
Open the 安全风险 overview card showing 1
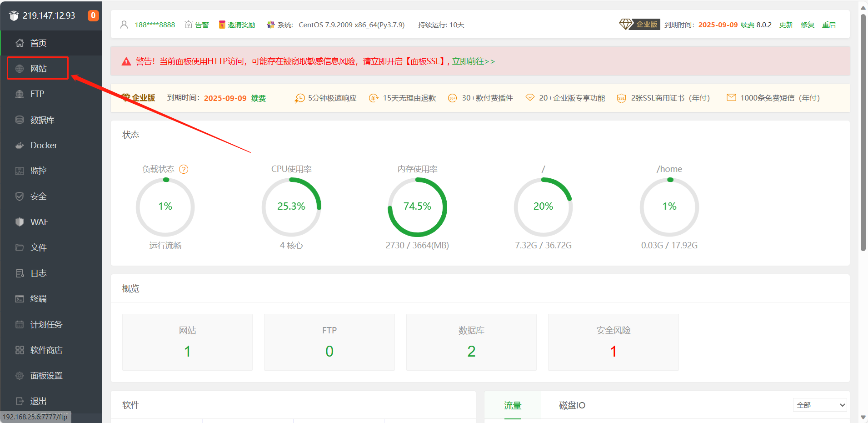point(614,342)
